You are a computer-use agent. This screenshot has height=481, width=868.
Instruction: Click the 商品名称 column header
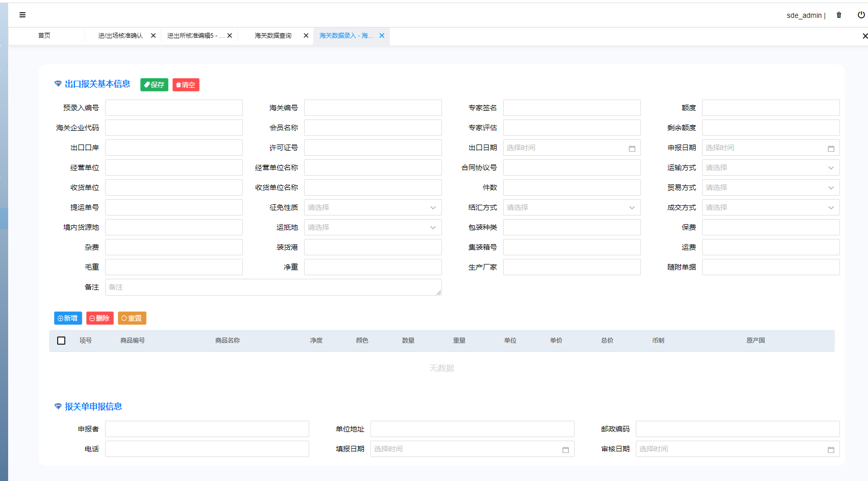coord(228,341)
